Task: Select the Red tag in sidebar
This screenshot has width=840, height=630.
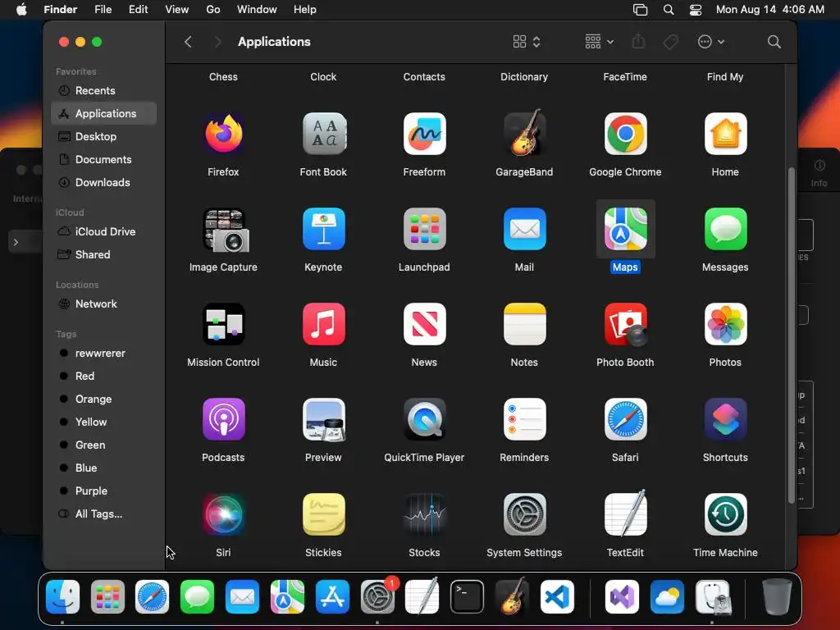Action: tap(104, 376)
